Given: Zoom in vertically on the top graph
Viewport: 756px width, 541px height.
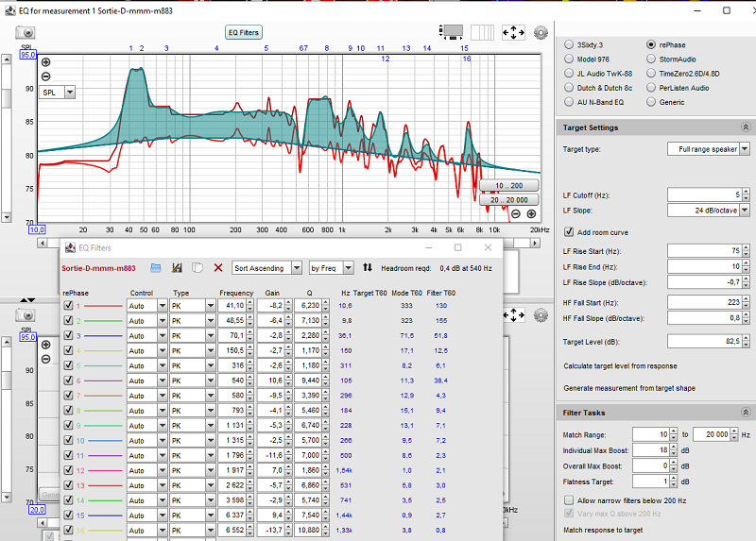Looking at the screenshot, I should click(45, 62).
